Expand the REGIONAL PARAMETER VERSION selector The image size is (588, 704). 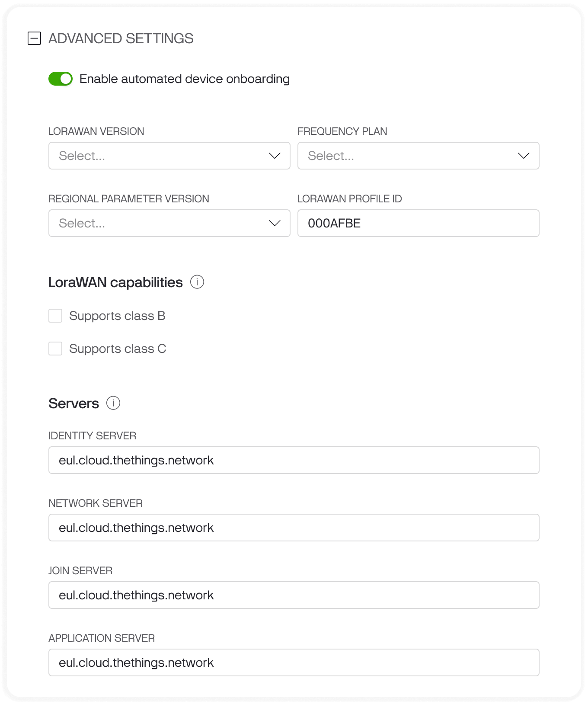(169, 223)
